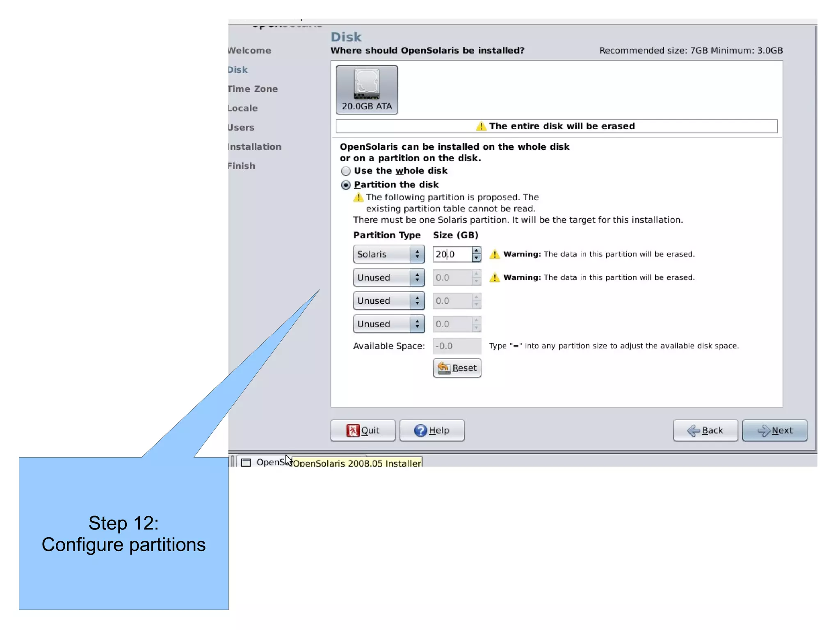Click 'Where should OpenSolaris be installed?' heading
840x630 pixels.
click(x=427, y=50)
